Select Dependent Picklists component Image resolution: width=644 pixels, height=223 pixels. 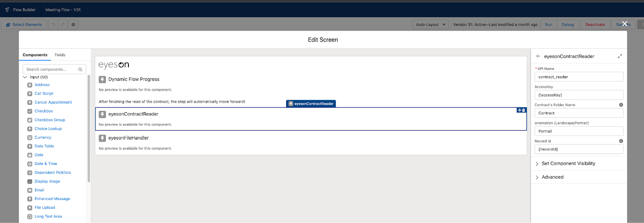(x=53, y=173)
